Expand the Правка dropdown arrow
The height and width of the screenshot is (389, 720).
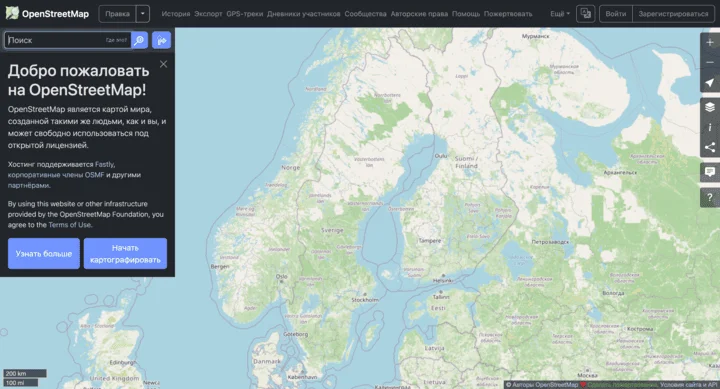(x=143, y=14)
